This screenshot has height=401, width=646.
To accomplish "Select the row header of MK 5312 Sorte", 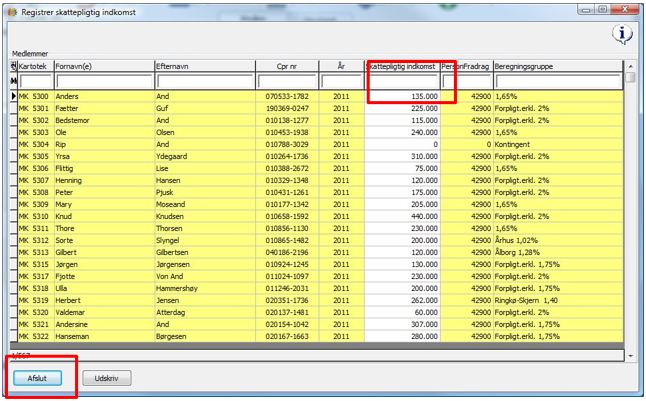I will point(14,240).
